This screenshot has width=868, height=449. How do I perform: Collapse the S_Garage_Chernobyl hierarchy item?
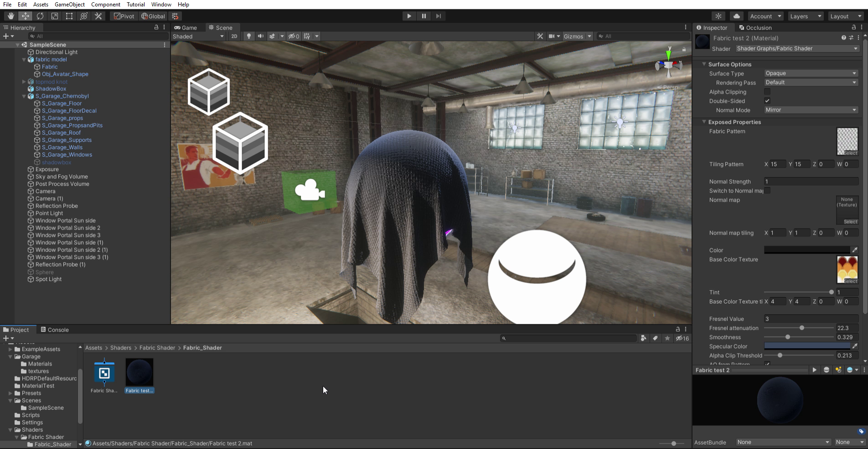[x=24, y=96]
